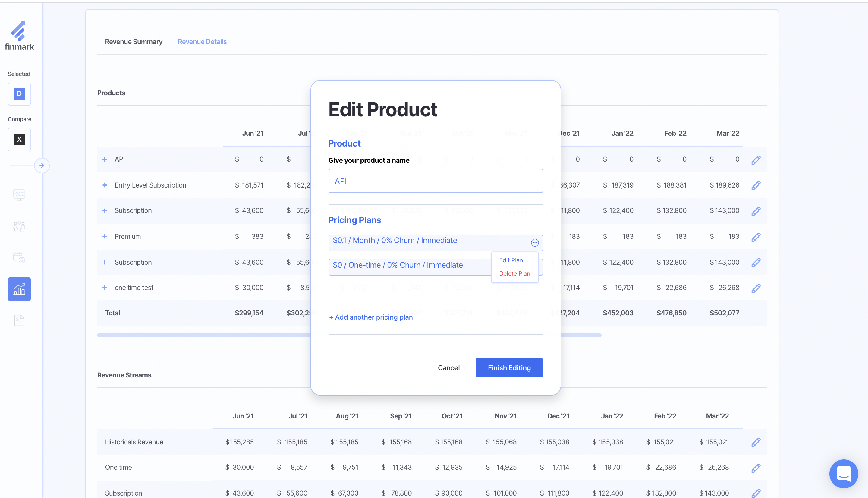Expand the Premium product row
Screen dimensions: 868x498
105,236
